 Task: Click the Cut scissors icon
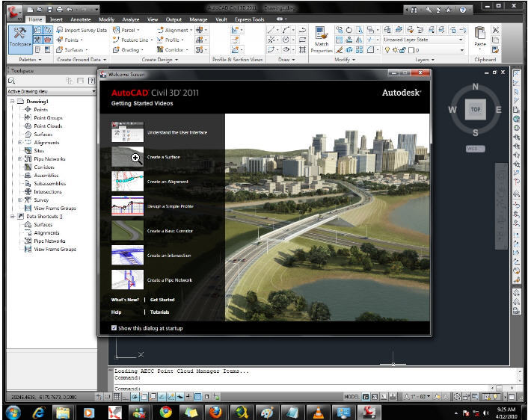pyautogui.click(x=496, y=30)
